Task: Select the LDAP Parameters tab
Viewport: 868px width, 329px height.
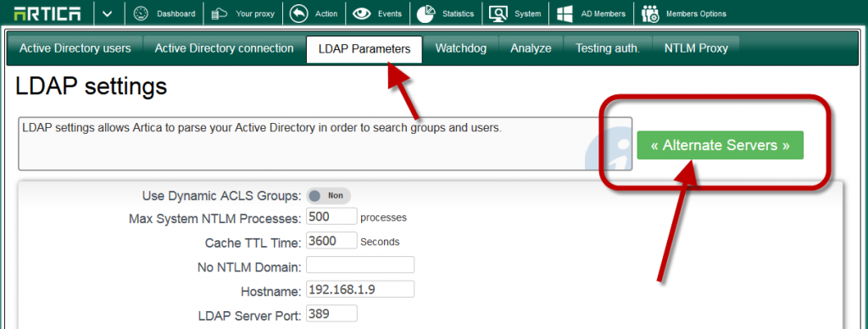Action: point(364,49)
